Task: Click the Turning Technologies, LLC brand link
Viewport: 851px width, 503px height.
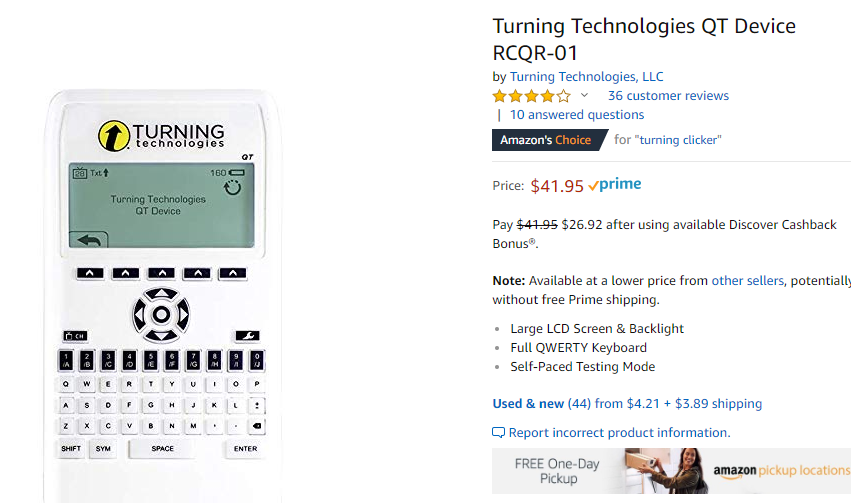Action: coord(586,77)
